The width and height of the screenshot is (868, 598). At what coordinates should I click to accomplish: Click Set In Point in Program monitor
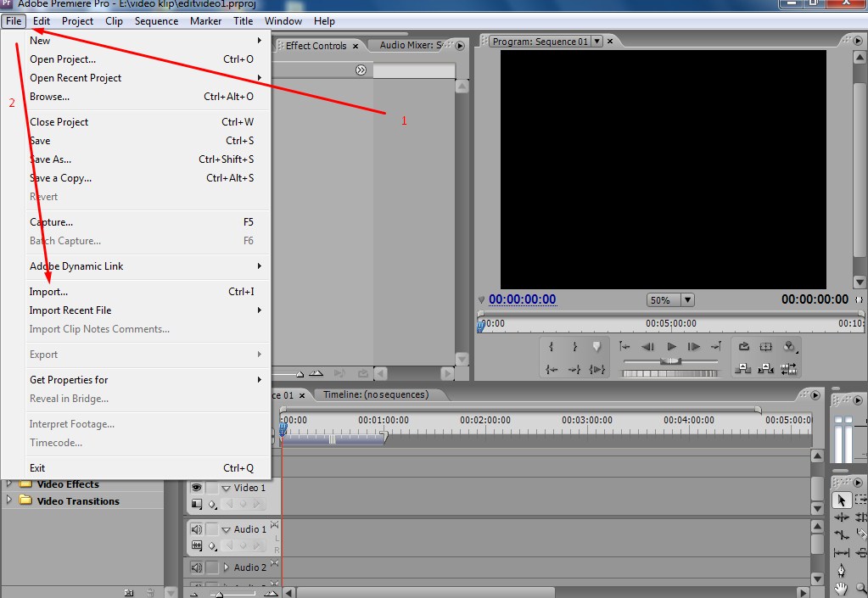point(552,347)
